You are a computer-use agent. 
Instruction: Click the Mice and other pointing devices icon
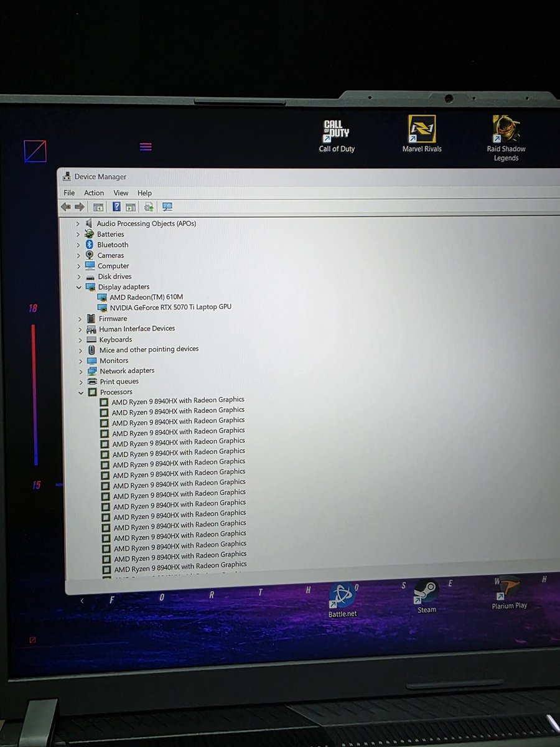[92, 350]
